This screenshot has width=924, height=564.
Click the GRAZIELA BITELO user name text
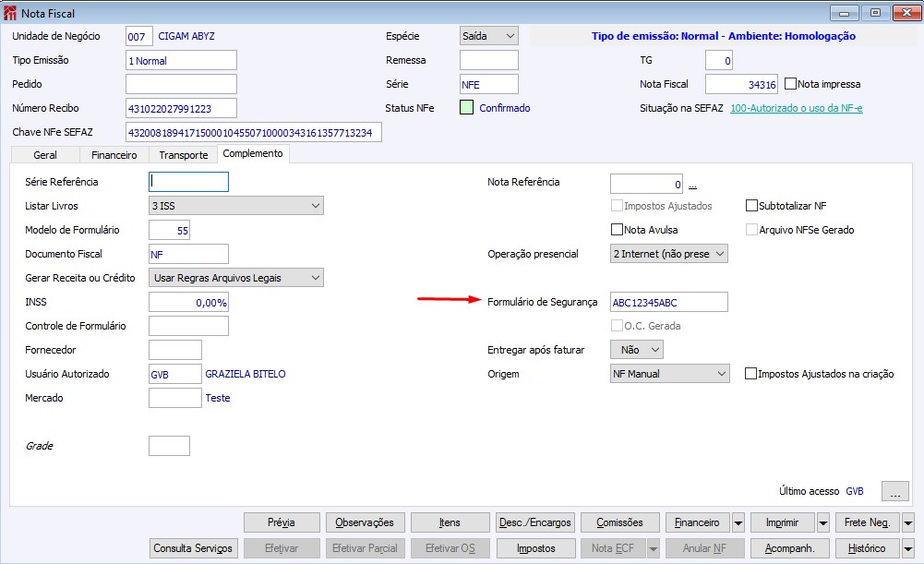pyautogui.click(x=246, y=374)
